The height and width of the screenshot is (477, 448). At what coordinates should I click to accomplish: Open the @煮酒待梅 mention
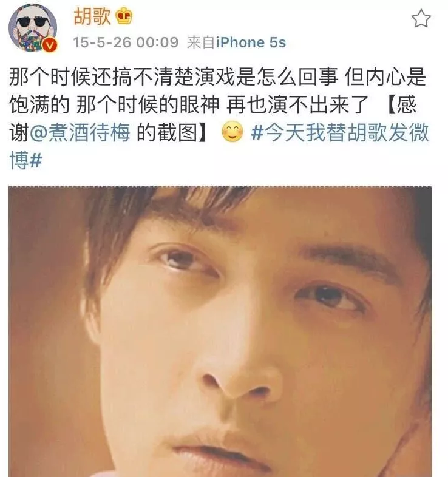tap(80, 132)
